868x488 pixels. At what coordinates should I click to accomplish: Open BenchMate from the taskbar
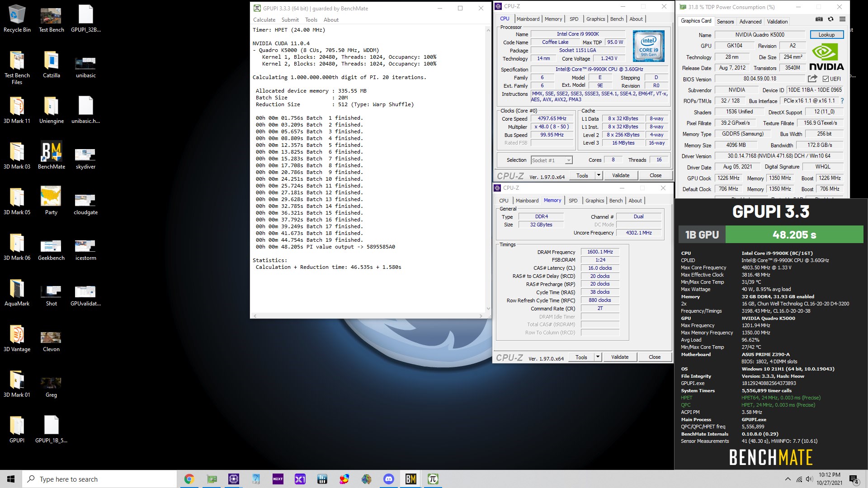pos(411,479)
